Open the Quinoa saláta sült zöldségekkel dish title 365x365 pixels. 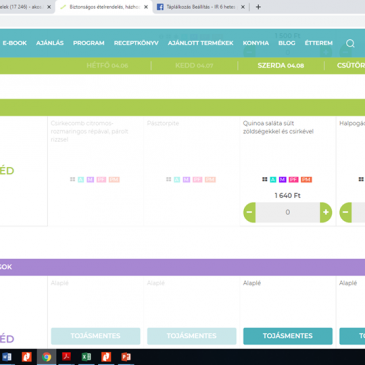point(278,127)
